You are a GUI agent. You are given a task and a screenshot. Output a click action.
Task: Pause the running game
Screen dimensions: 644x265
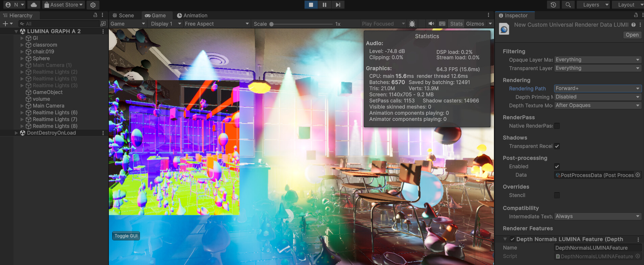pyautogui.click(x=325, y=5)
